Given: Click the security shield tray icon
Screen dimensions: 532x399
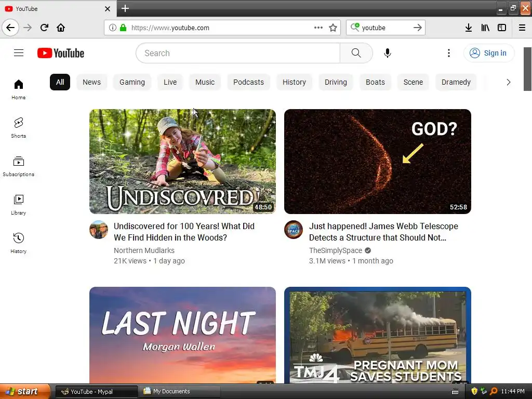Looking at the screenshot, I should click(x=474, y=391).
